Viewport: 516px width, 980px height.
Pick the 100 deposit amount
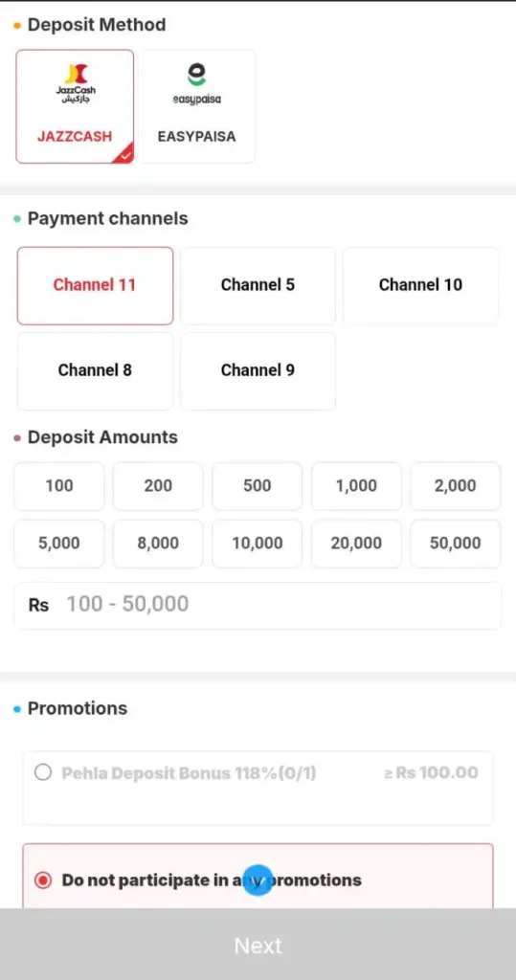[59, 486]
